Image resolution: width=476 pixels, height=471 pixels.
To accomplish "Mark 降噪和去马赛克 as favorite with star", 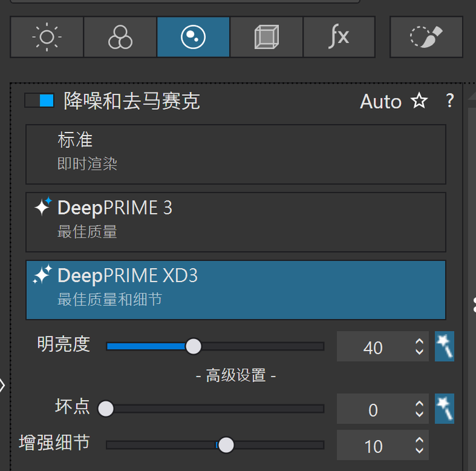I will pyautogui.click(x=419, y=101).
